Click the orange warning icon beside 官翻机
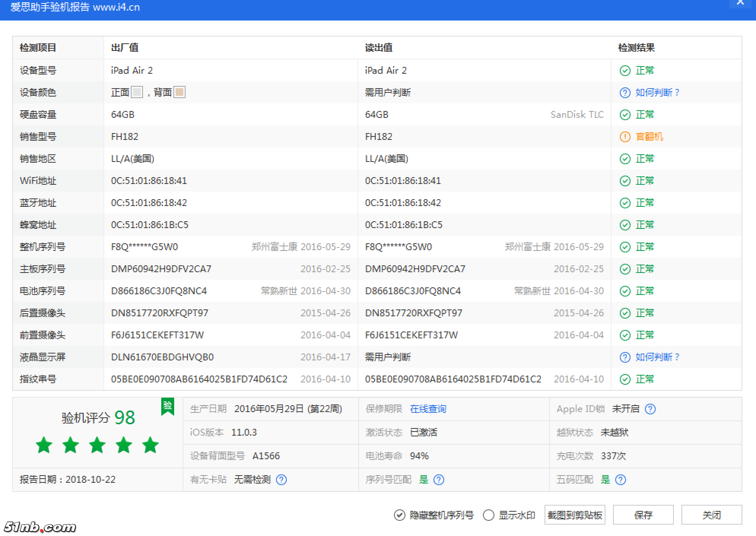Screen dimensions: 756x536 click(x=625, y=136)
